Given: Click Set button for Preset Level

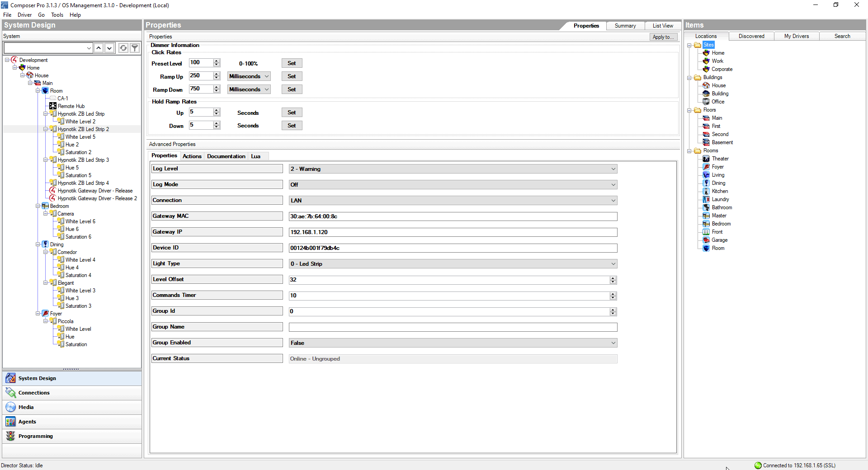Looking at the screenshot, I should tap(292, 63).
